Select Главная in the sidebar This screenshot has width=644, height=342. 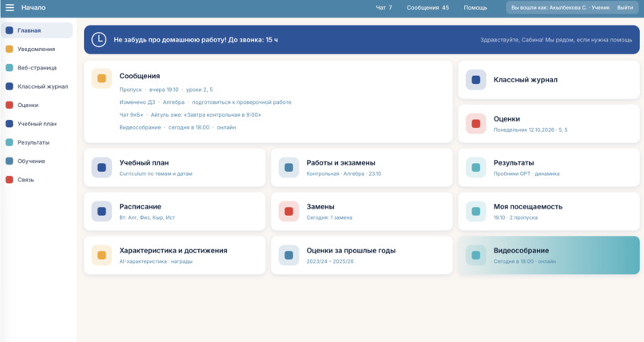click(37, 30)
